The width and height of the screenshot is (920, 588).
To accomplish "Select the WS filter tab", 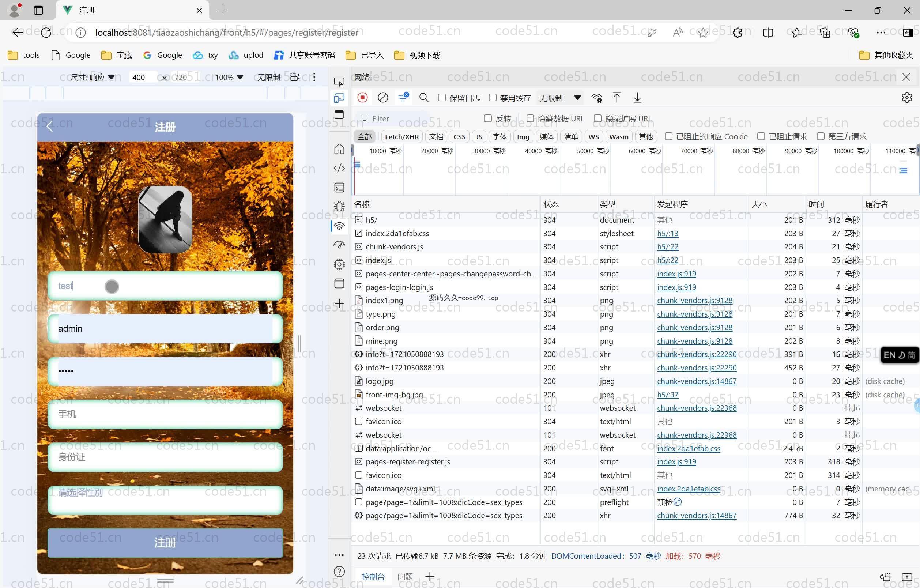I will click(593, 136).
